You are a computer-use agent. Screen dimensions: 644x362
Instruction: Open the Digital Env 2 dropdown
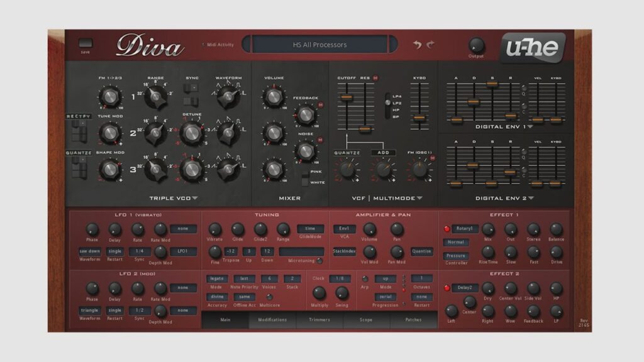coord(531,198)
